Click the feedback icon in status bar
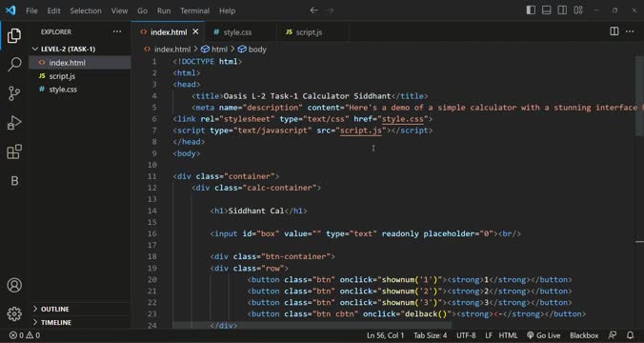644x343 pixels. [x=613, y=335]
